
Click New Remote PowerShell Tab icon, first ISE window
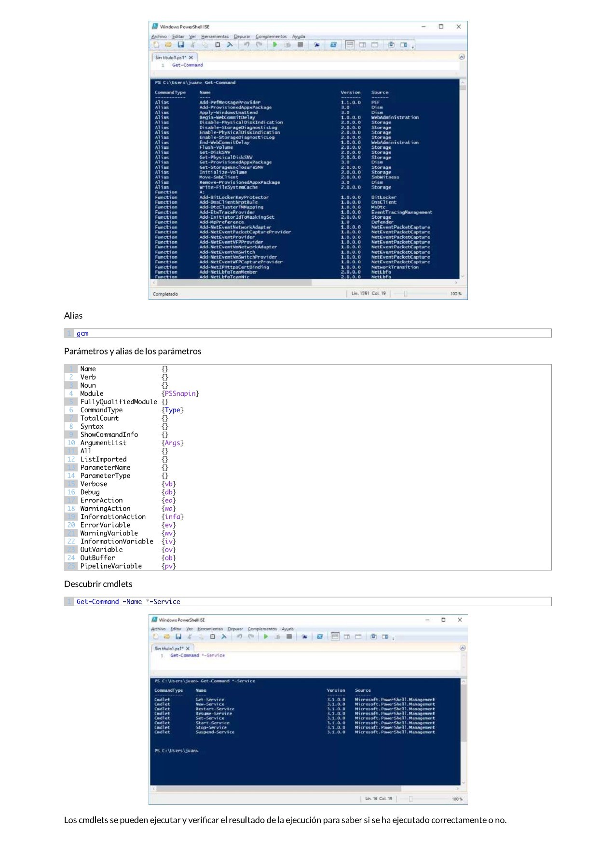(317, 45)
